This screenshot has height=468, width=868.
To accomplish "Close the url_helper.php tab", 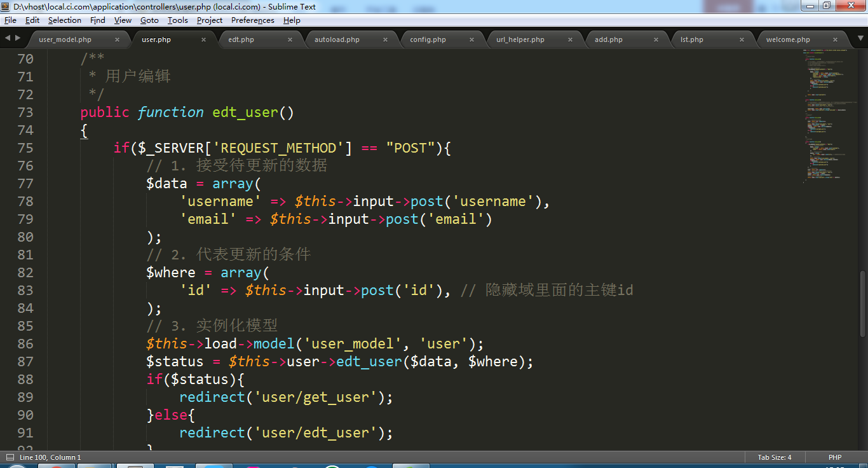I will point(570,39).
